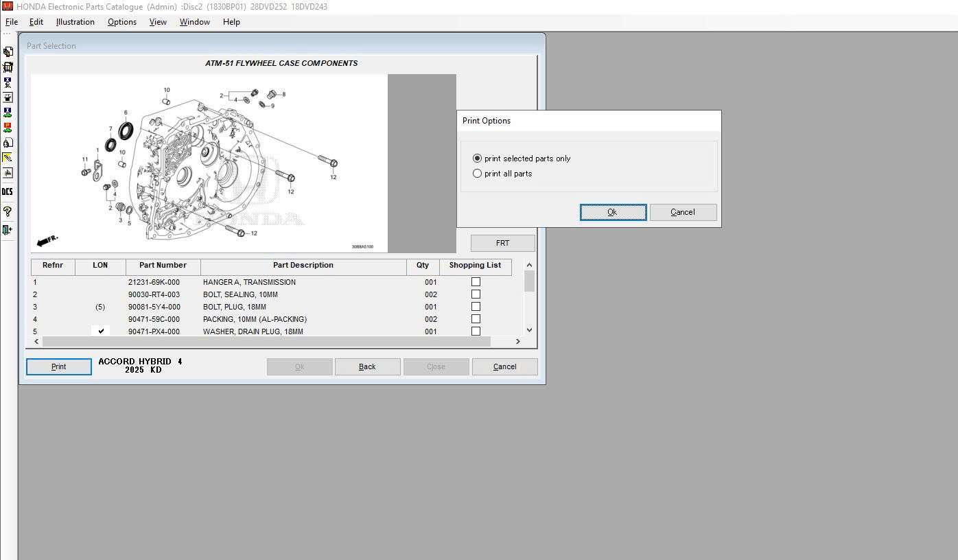
Task: Tick shopping list checkbox for BOLT, PLUG, 18MM
Action: tap(476, 307)
